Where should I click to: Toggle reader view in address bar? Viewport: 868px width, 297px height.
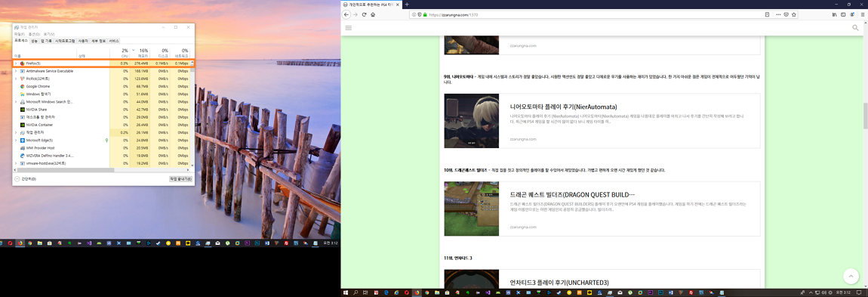pos(767,14)
